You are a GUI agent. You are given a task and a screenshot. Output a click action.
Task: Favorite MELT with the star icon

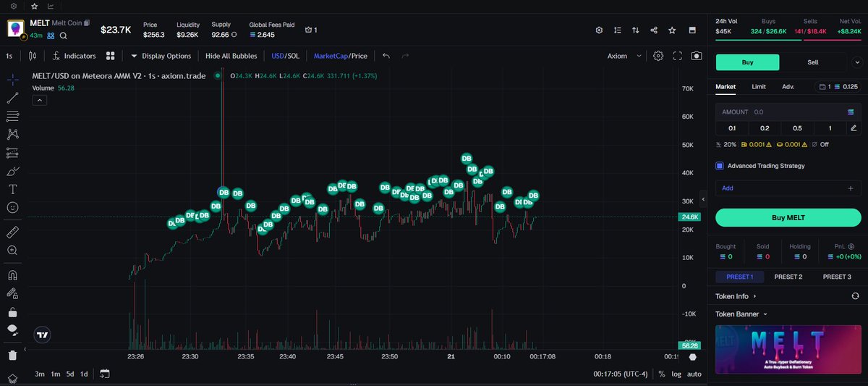tap(672, 30)
